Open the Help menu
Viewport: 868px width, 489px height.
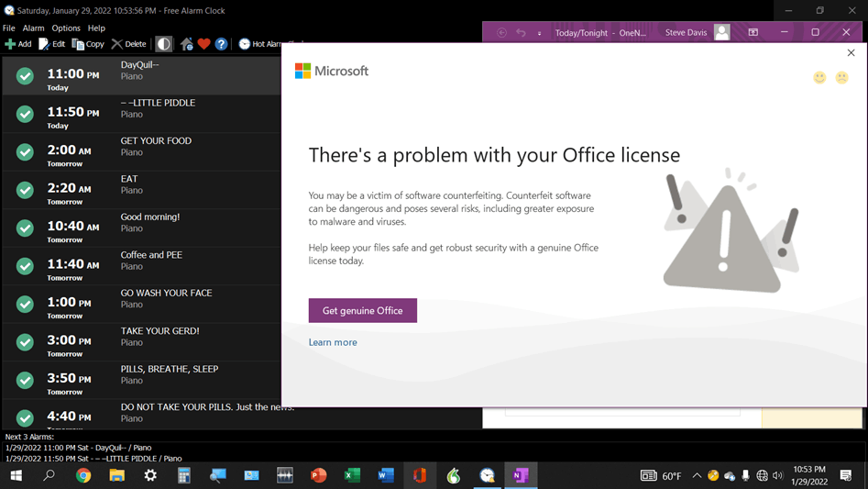click(x=96, y=28)
